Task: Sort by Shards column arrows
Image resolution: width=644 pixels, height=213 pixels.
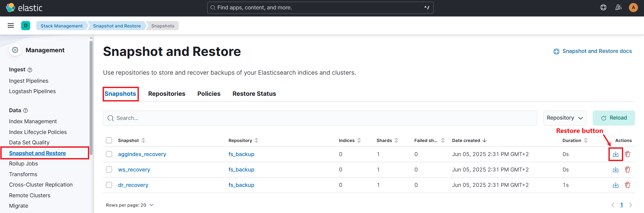Action: coord(396,140)
